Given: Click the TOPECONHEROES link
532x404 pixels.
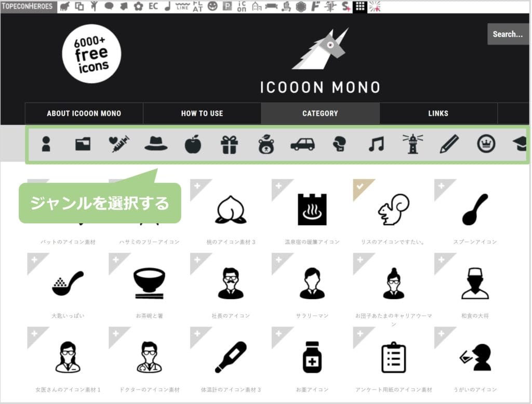Looking at the screenshot, I should point(28,6).
